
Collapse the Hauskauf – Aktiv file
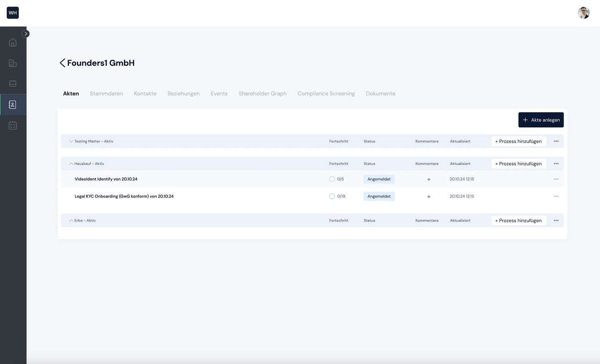71,164
